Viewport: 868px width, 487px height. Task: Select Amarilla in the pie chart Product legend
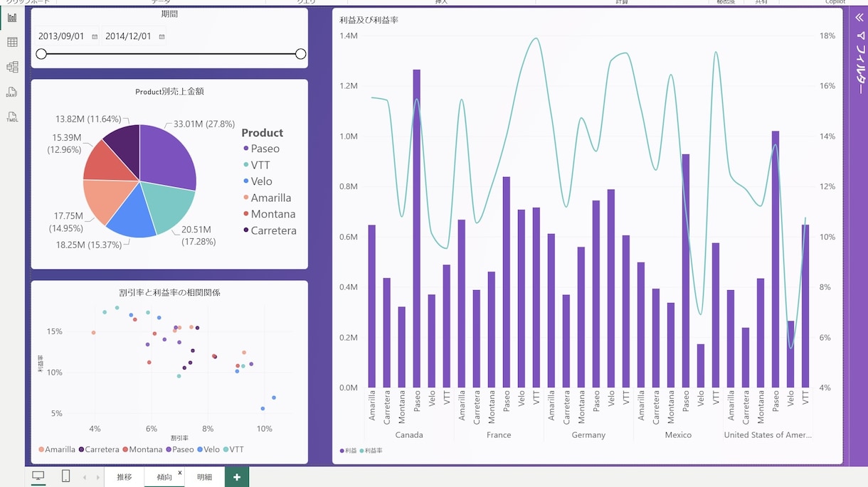pyautogui.click(x=267, y=198)
